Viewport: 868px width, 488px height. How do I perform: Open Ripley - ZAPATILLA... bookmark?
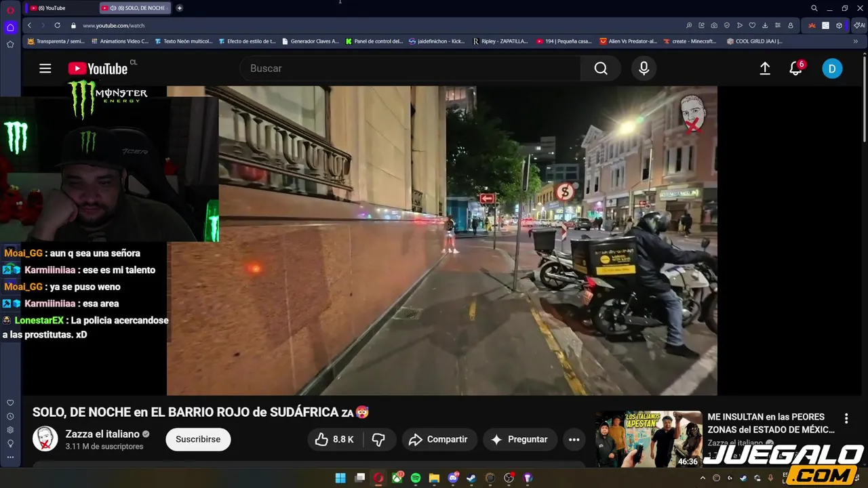500,41
